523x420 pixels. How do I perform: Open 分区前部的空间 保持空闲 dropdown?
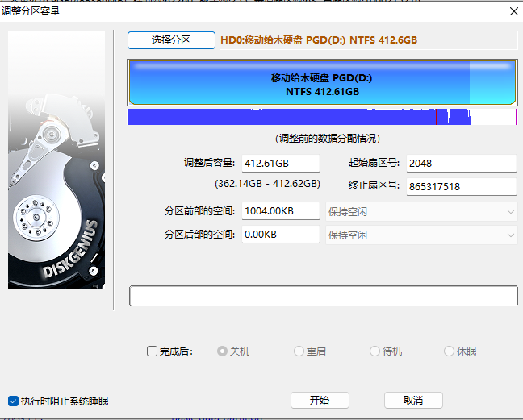[420, 211]
